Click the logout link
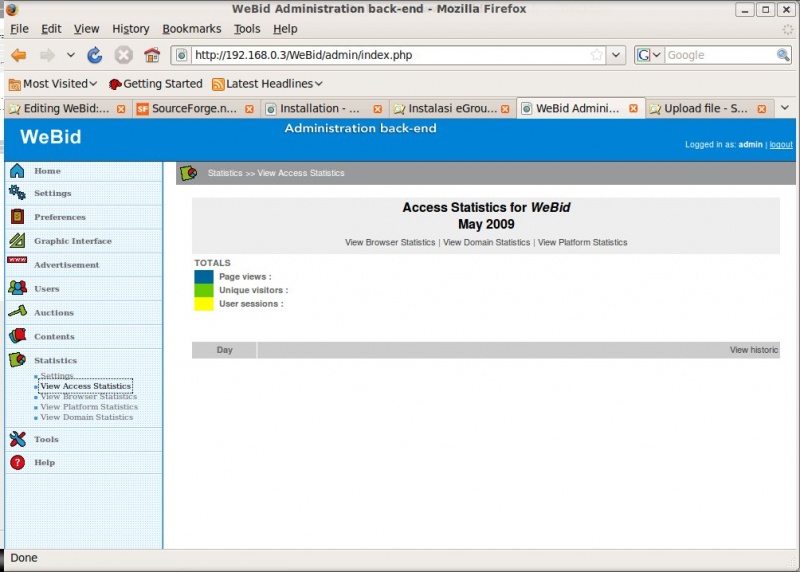Viewport: 800px width, 572px height. (x=780, y=145)
